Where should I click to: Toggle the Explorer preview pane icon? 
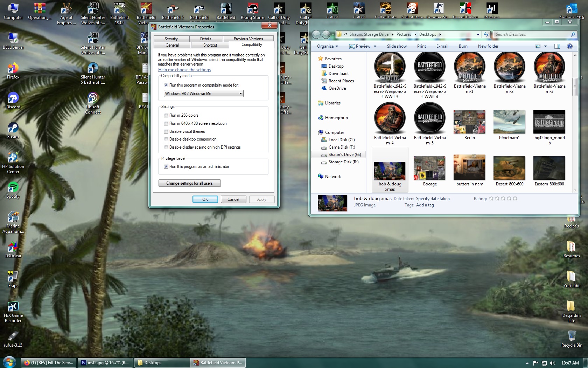point(557,46)
